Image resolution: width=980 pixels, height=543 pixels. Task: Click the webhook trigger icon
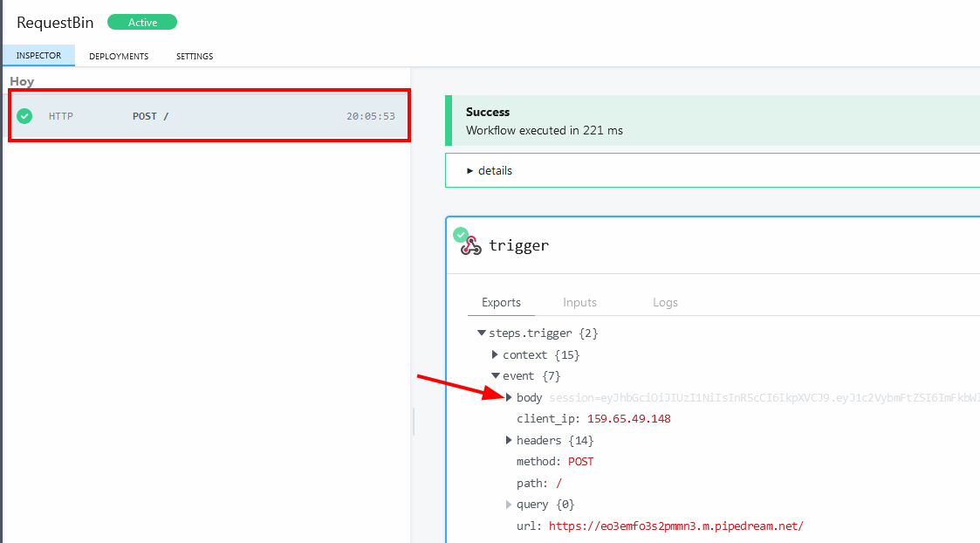click(x=471, y=246)
